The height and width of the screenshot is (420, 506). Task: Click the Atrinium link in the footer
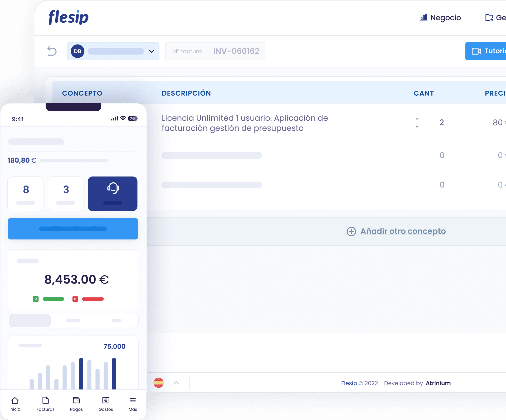pos(438,383)
